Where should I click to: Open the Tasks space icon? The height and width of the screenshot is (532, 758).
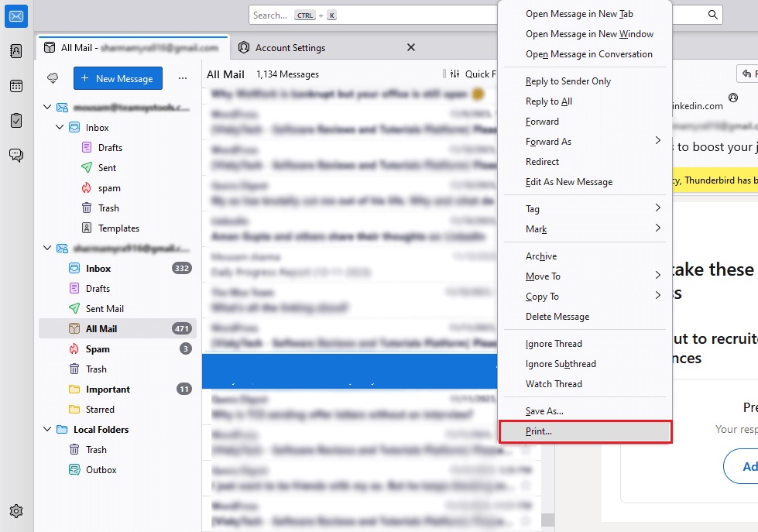[16, 120]
